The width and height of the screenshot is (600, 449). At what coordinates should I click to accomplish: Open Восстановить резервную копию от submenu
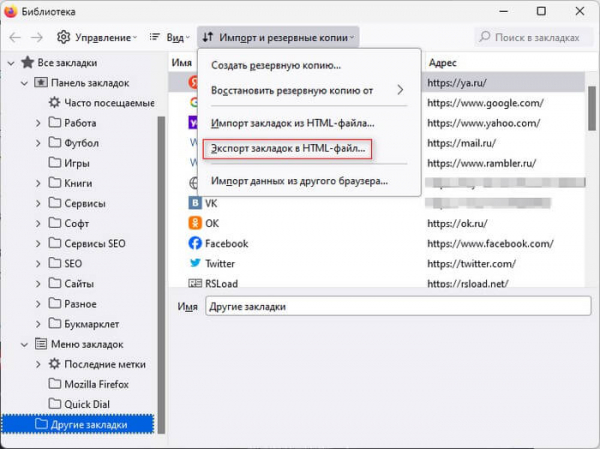click(x=308, y=90)
